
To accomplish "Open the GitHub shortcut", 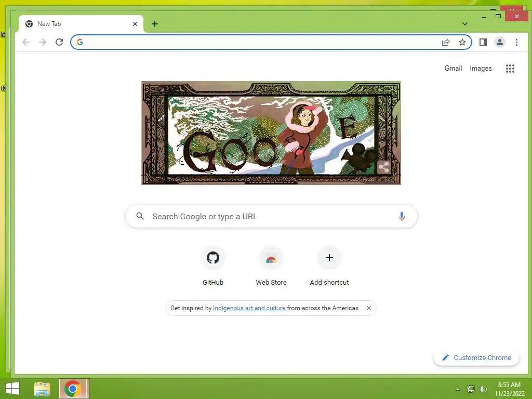I will [213, 267].
